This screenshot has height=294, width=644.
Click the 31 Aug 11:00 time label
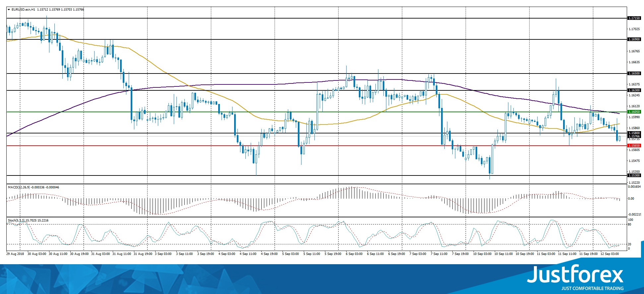coord(122,254)
